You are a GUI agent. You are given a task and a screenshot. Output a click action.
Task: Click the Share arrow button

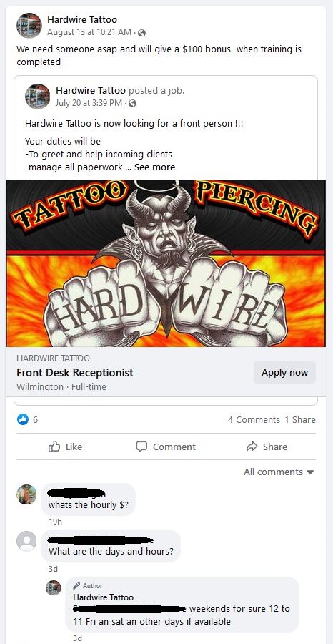[x=267, y=447]
